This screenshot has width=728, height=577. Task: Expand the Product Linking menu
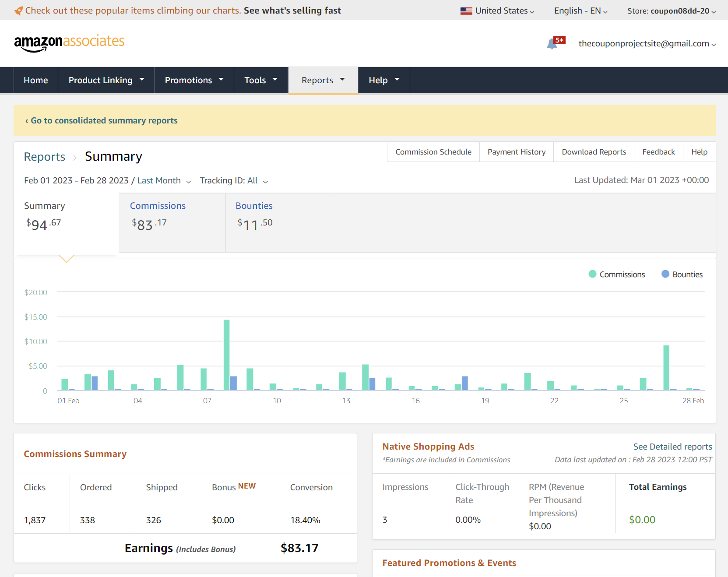click(106, 80)
